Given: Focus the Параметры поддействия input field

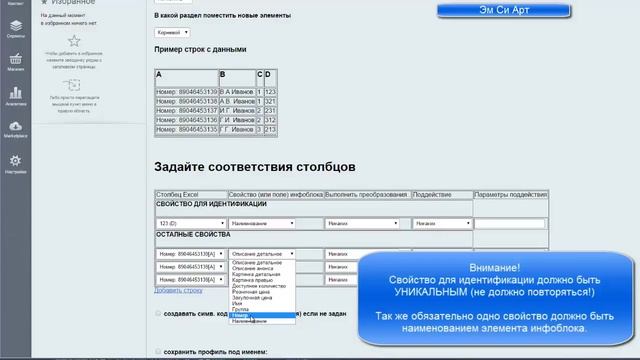Looking at the screenshot, I should [509, 223].
